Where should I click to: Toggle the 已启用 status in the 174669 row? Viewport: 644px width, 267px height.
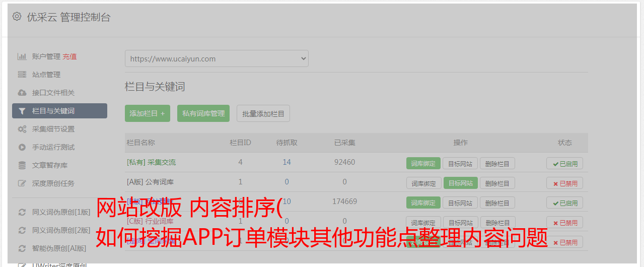pos(564,203)
